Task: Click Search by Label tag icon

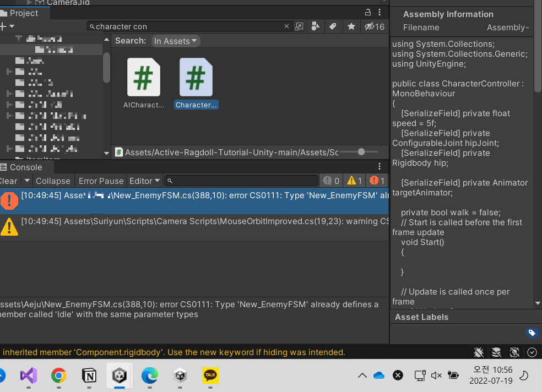Action: click(333, 26)
